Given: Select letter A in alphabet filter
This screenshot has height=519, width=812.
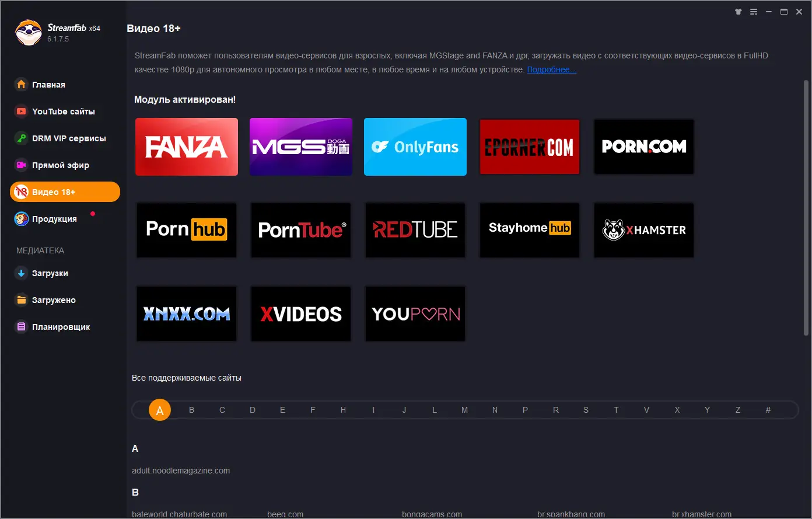Looking at the screenshot, I should 160,410.
